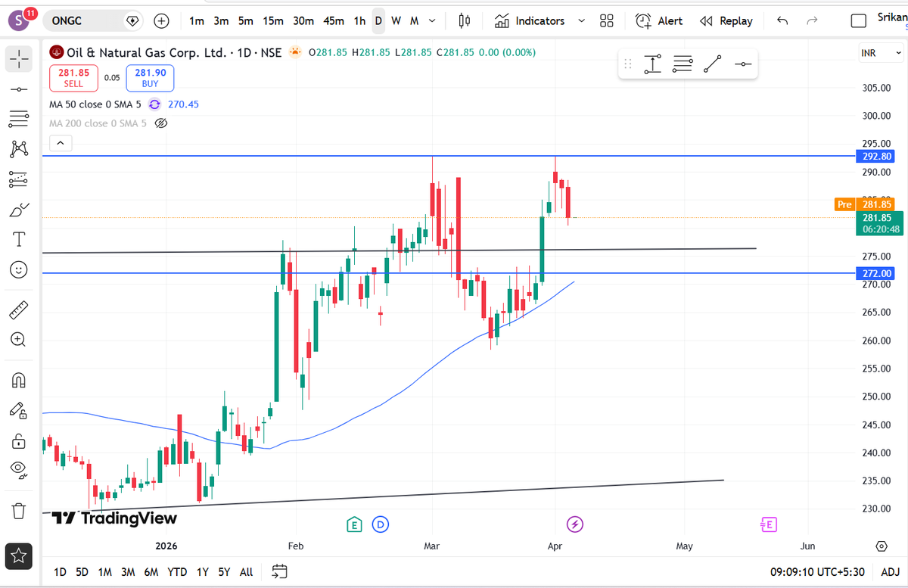Open the Fibonacci retracement tools

(19, 119)
